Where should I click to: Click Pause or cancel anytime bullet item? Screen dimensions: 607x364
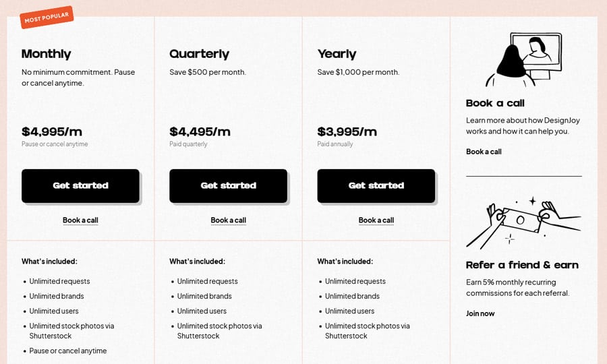tap(68, 351)
